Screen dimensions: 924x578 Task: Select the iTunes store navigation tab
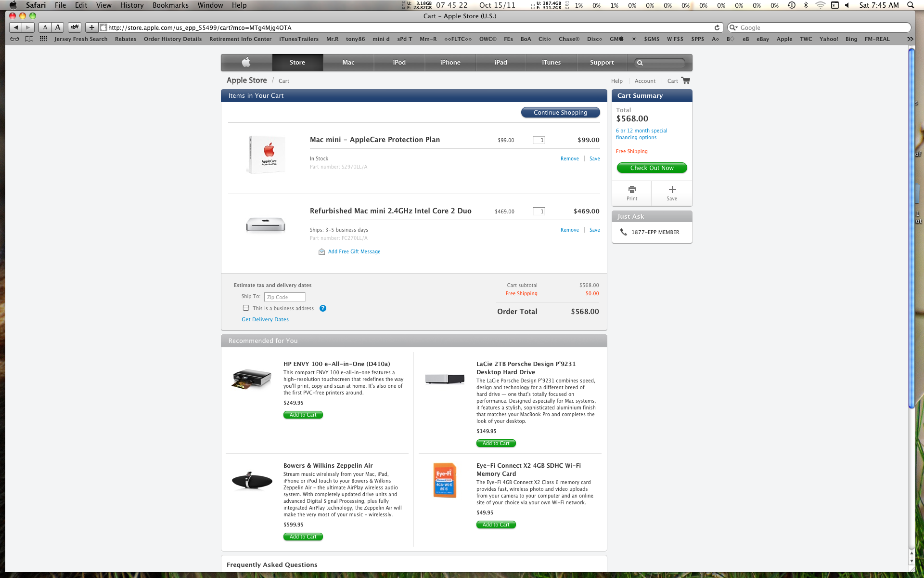pyautogui.click(x=552, y=63)
